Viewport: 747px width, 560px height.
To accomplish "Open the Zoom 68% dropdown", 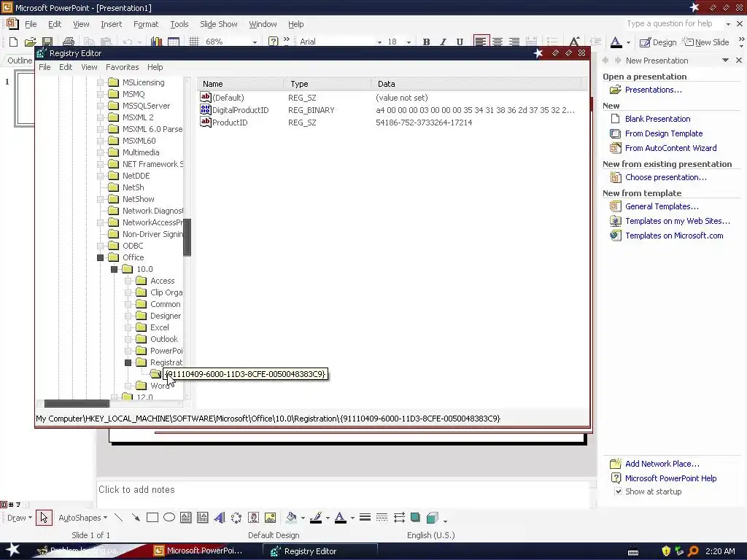I will pos(255,42).
